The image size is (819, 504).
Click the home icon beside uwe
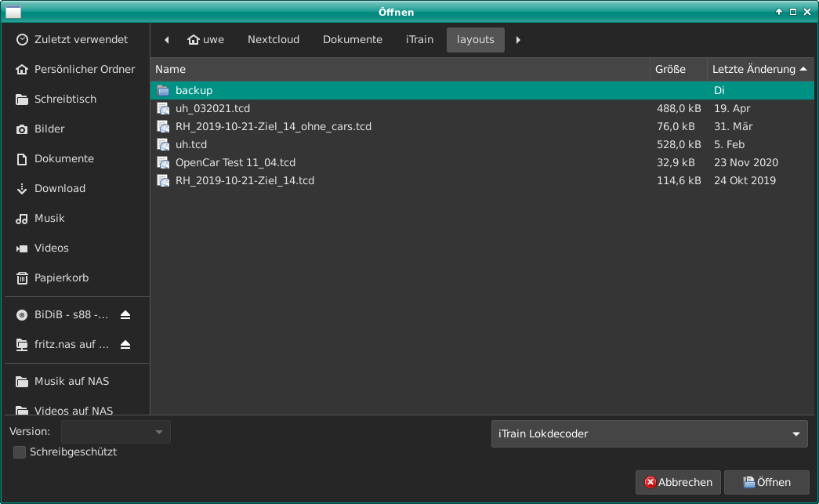194,40
